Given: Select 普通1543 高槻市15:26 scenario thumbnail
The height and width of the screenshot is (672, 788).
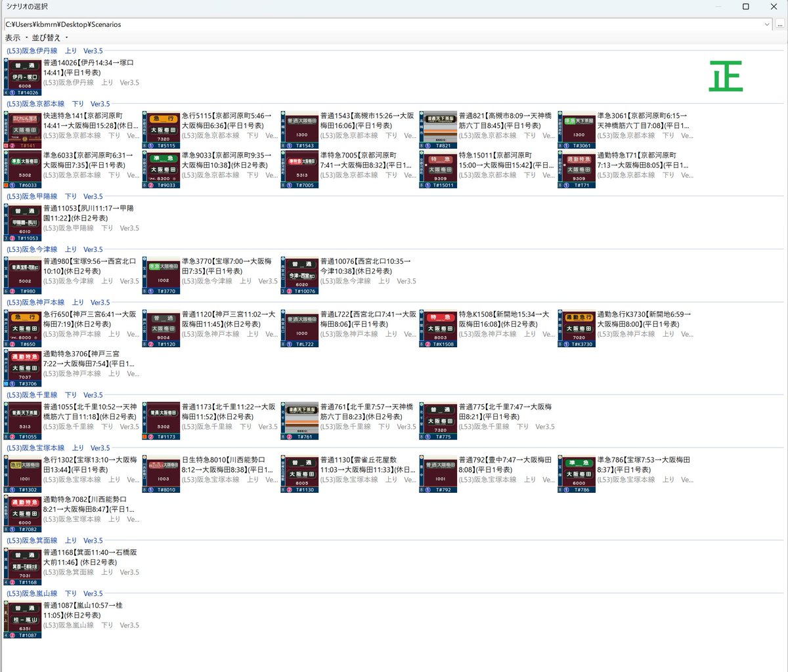Looking at the screenshot, I should pyautogui.click(x=299, y=130).
